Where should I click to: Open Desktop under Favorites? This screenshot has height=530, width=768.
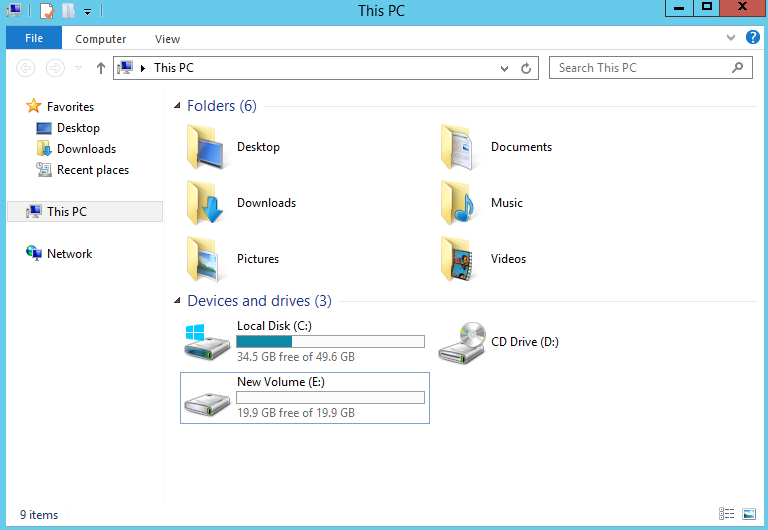pyautogui.click(x=78, y=128)
